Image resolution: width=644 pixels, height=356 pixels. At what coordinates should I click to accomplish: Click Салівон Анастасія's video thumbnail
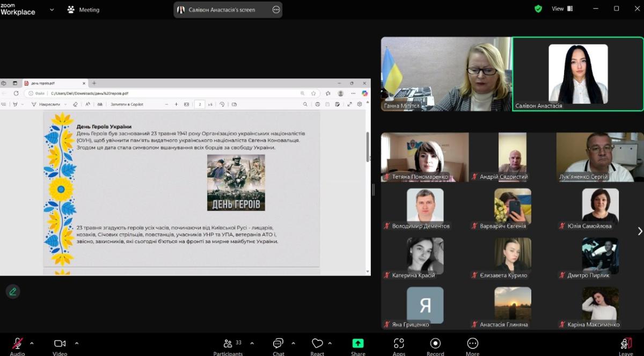(578, 74)
